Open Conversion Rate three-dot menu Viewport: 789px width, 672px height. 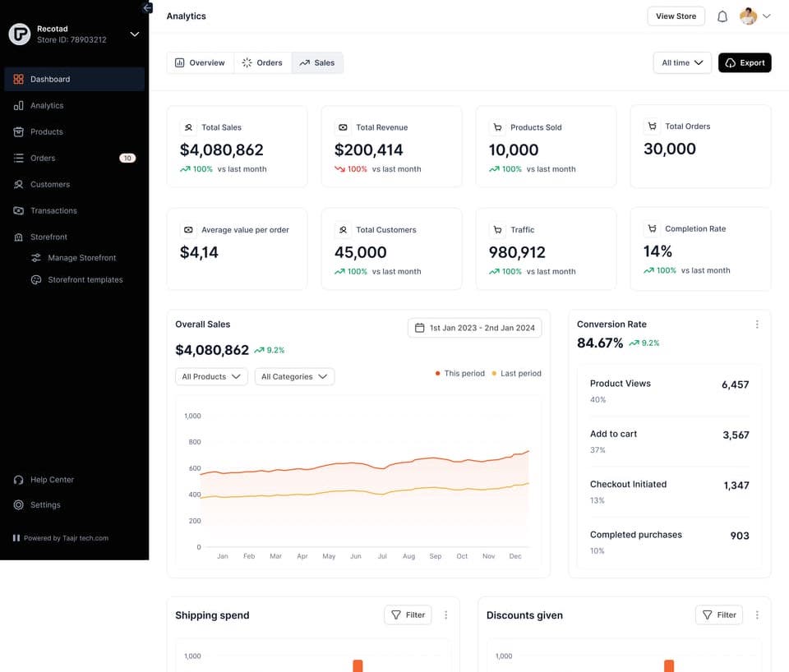click(x=757, y=324)
